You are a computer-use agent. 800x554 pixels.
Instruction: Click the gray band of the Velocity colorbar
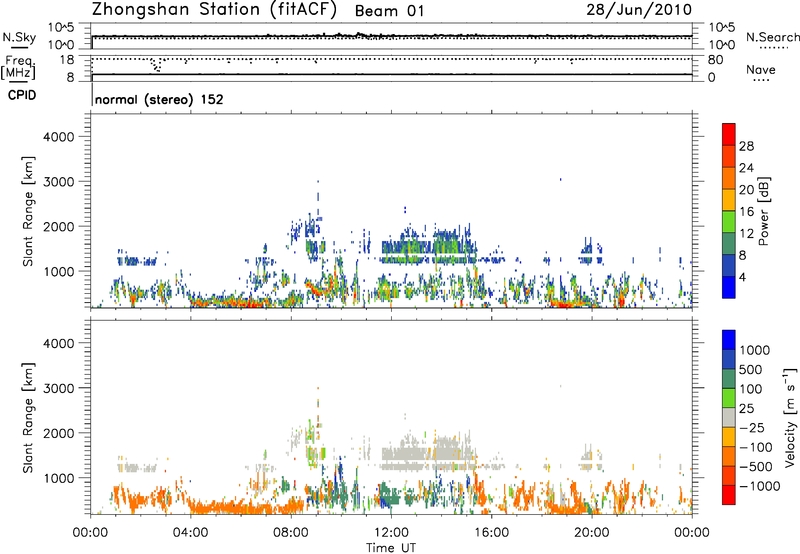(x=729, y=418)
